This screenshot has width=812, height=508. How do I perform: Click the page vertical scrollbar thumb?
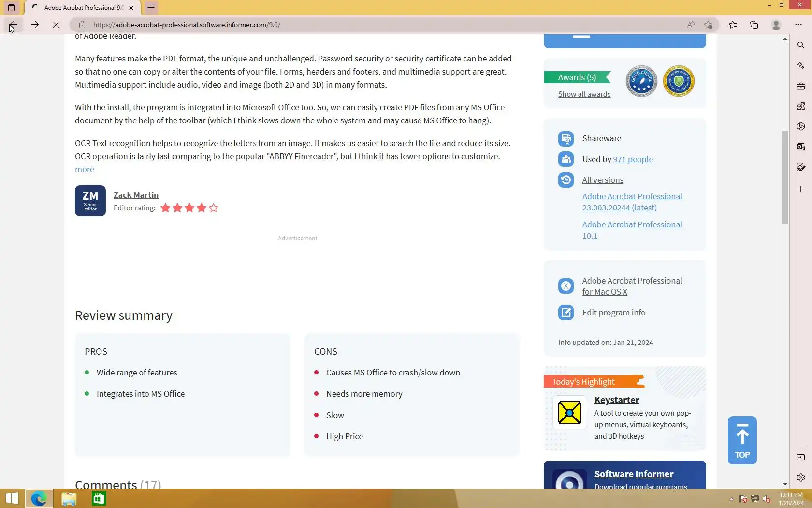pos(785,177)
